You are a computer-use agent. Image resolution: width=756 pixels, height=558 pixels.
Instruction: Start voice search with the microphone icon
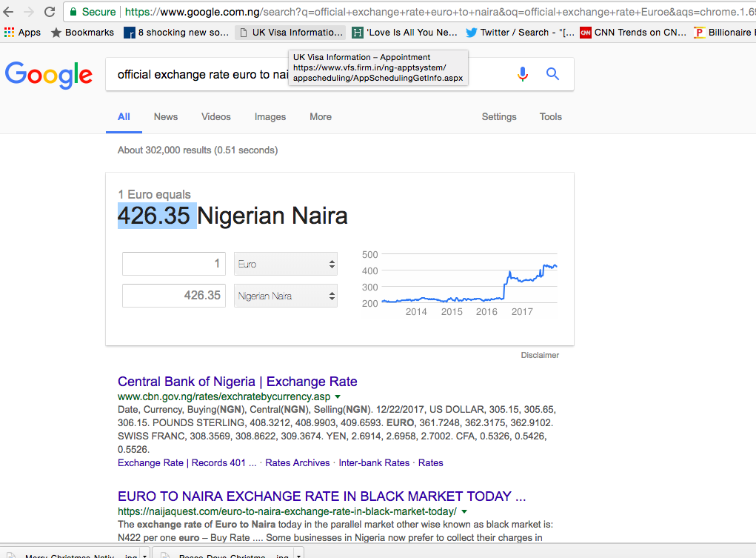[523, 74]
